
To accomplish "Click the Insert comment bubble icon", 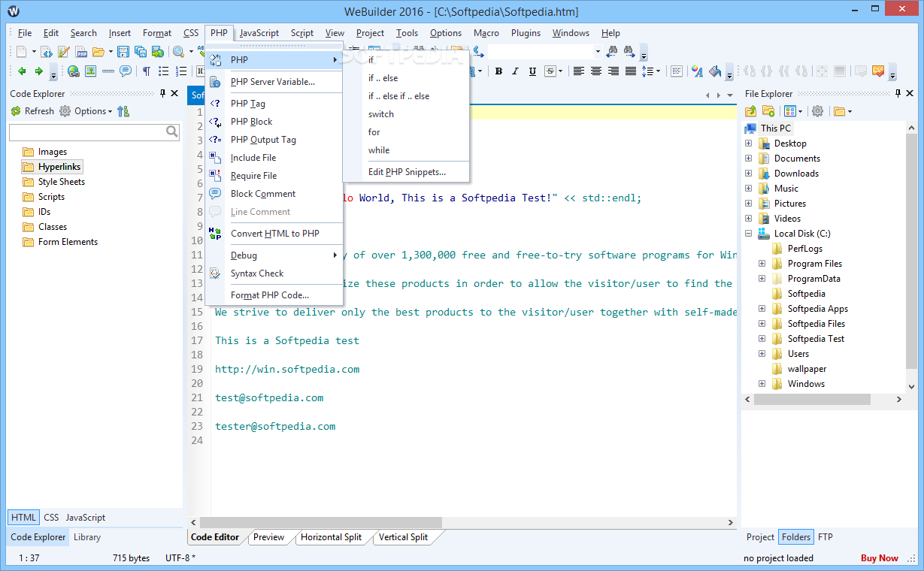I will 126,71.
